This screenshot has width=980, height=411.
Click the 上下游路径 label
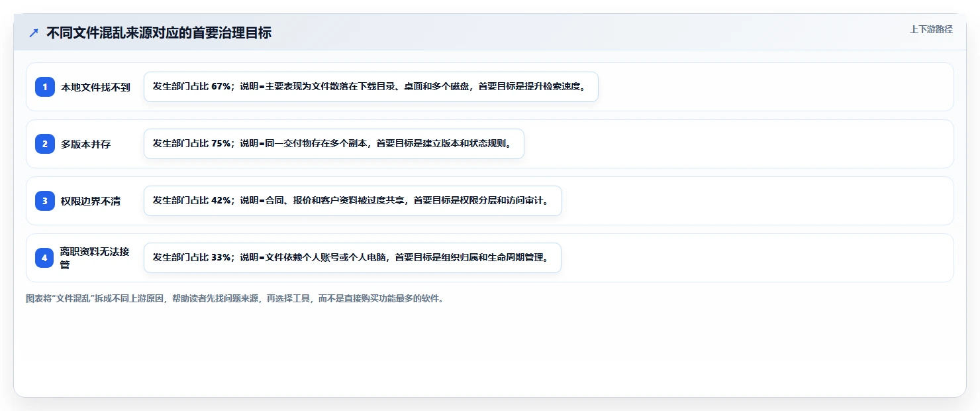tap(931, 29)
